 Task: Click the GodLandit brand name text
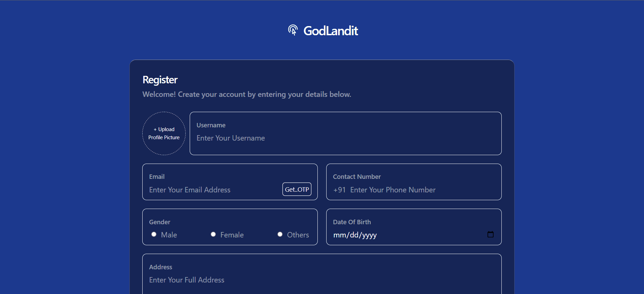330,31
